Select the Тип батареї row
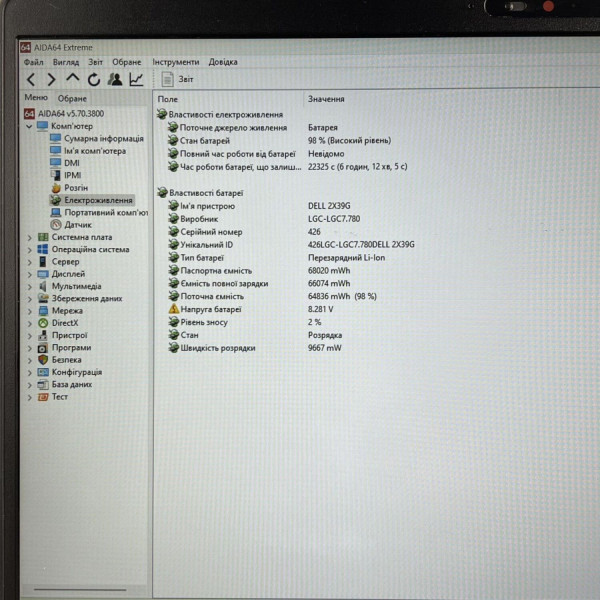 276,258
